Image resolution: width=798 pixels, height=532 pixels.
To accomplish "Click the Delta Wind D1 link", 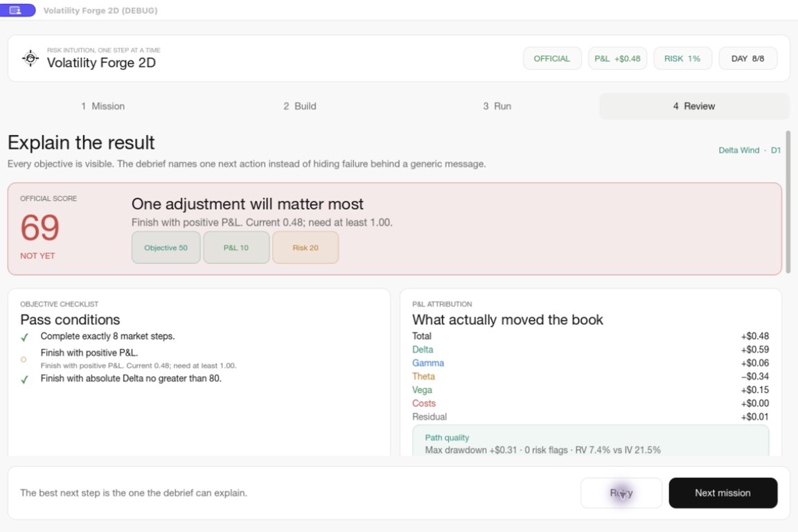I will click(749, 150).
